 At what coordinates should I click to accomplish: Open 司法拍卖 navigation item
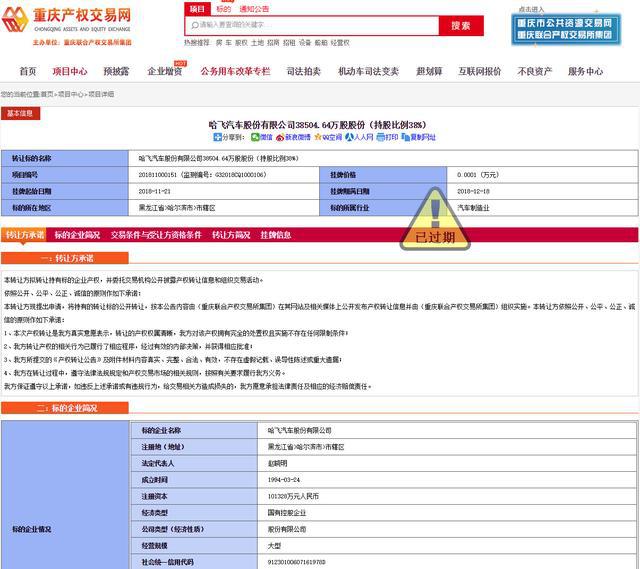(304, 71)
